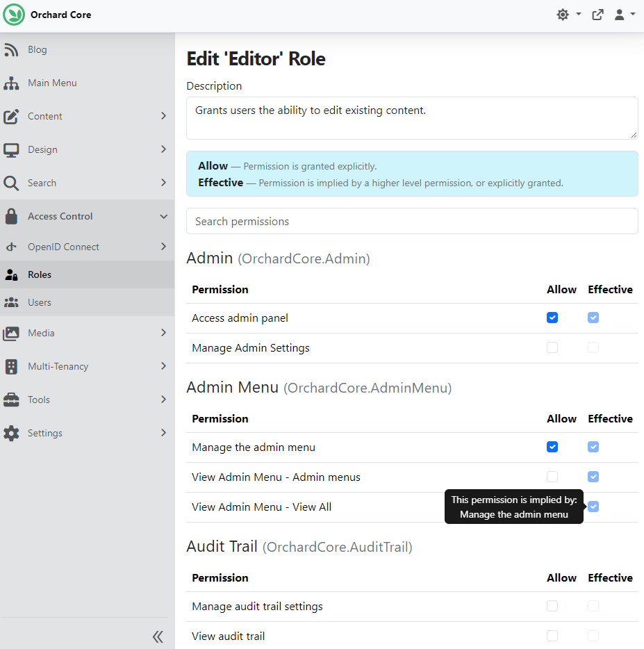
Task: Click Effective checkbox for View Admin Menu - Admin menus
Action: (593, 477)
